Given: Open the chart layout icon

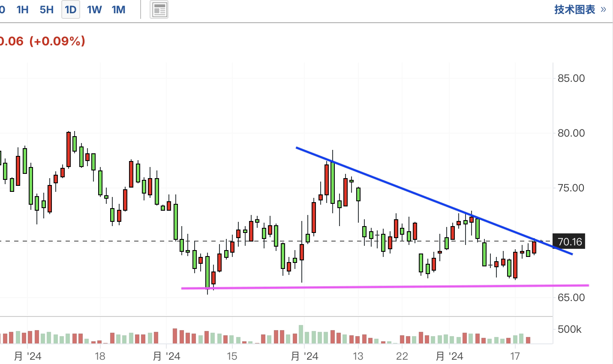Looking at the screenshot, I should point(159,10).
